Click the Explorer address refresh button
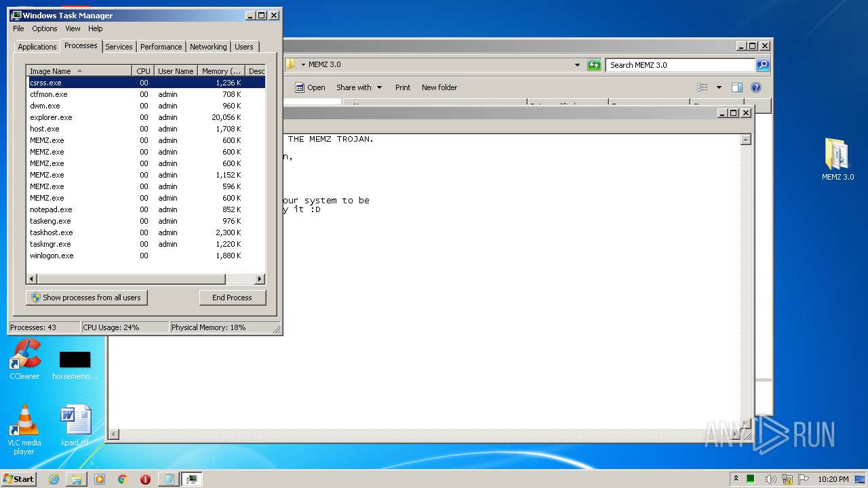The height and width of the screenshot is (488, 868). click(594, 65)
